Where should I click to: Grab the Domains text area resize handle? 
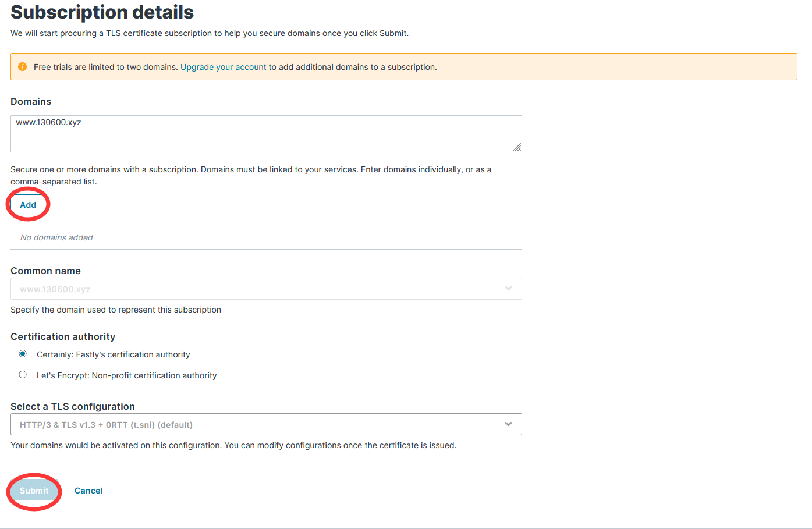517,148
